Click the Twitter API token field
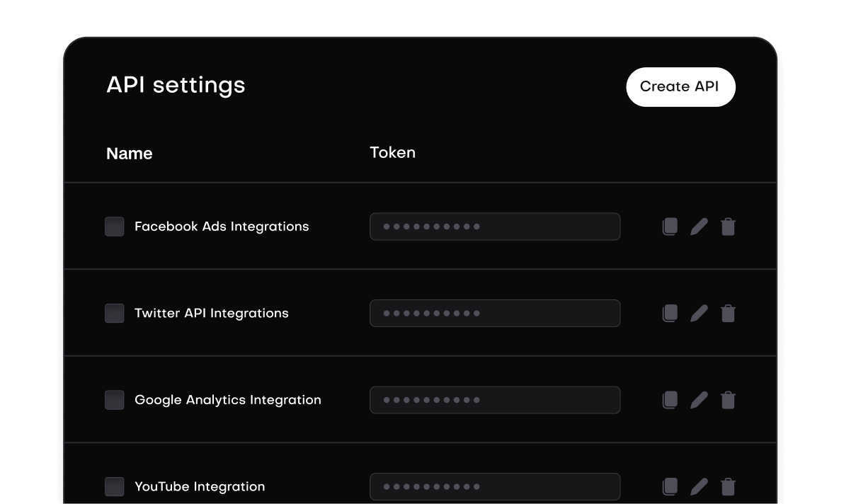844x504 pixels. (x=495, y=313)
